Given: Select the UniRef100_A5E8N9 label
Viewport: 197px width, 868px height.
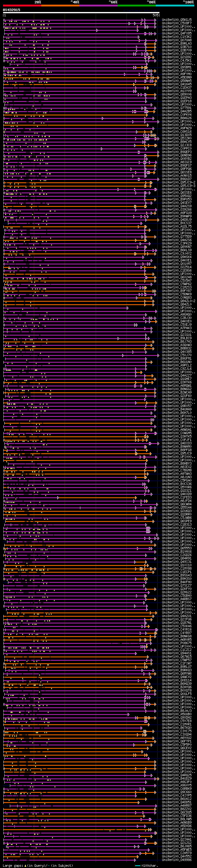Looking at the screenshot, I should [x=177, y=78].
